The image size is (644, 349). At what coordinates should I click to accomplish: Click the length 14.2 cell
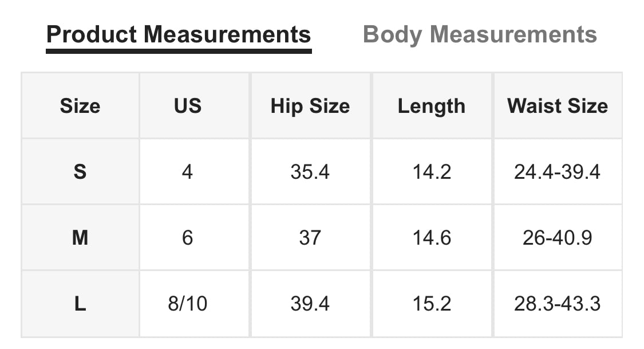coord(432,171)
